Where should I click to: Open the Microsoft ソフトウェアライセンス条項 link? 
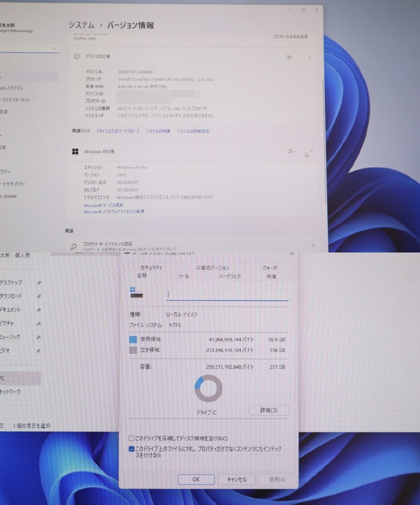tap(114, 212)
